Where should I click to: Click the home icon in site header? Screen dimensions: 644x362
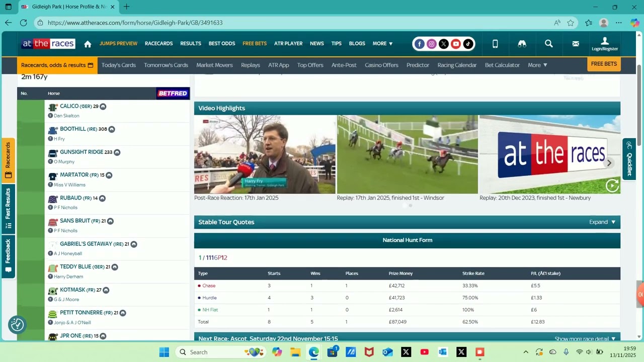(88, 44)
